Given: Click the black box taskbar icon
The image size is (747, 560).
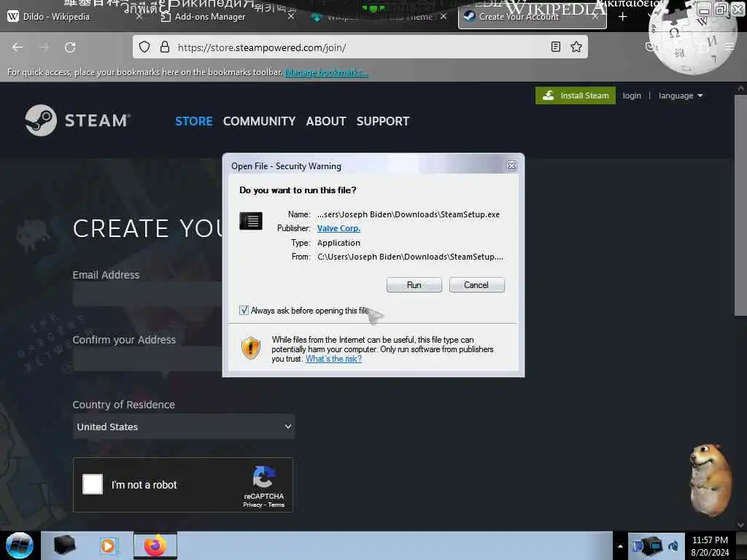Looking at the screenshot, I should click(65, 545).
